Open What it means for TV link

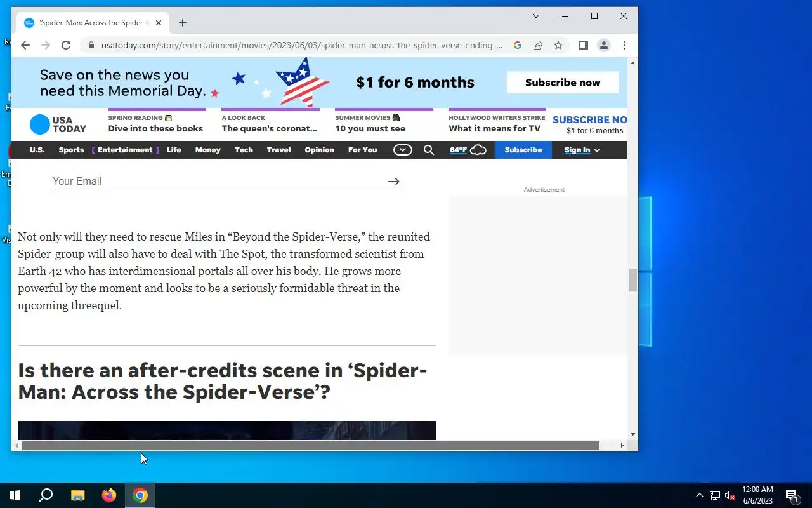click(495, 128)
